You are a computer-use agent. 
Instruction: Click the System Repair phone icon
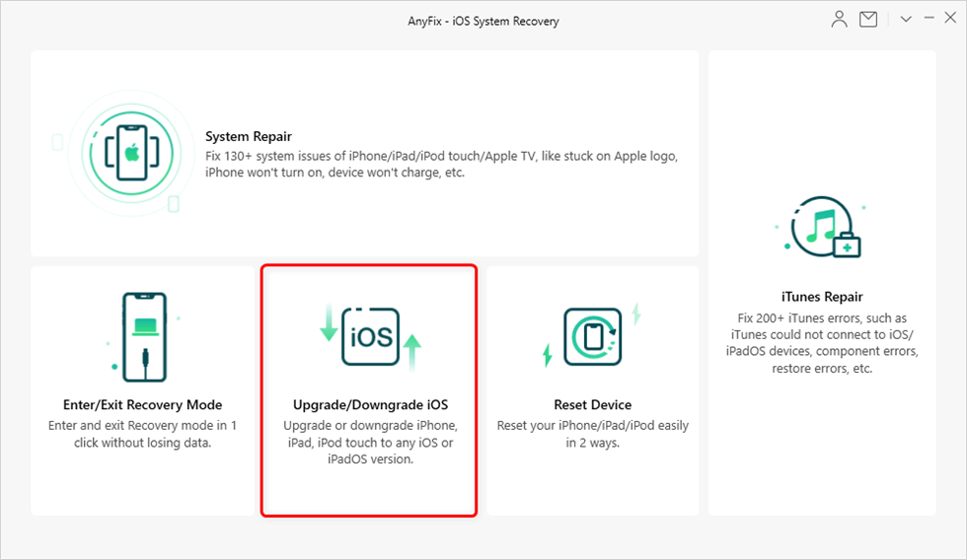129,153
